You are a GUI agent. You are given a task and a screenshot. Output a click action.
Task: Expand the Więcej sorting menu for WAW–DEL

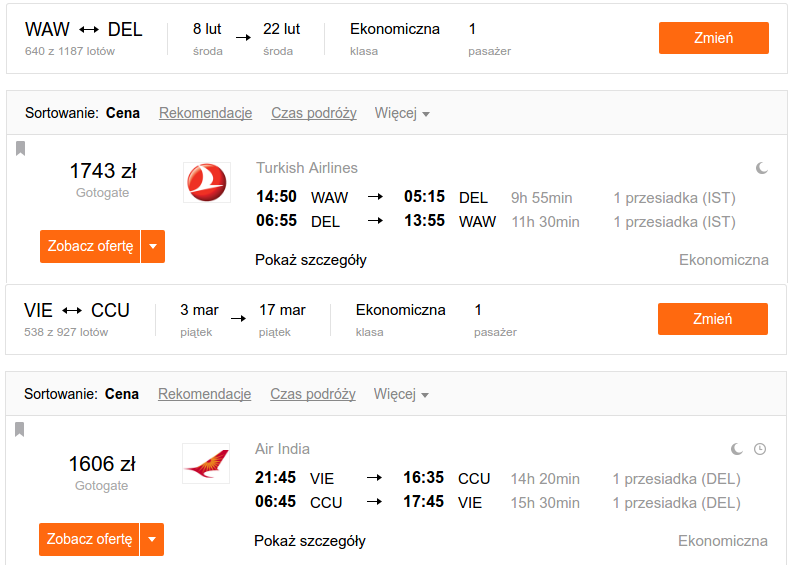(x=402, y=113)
